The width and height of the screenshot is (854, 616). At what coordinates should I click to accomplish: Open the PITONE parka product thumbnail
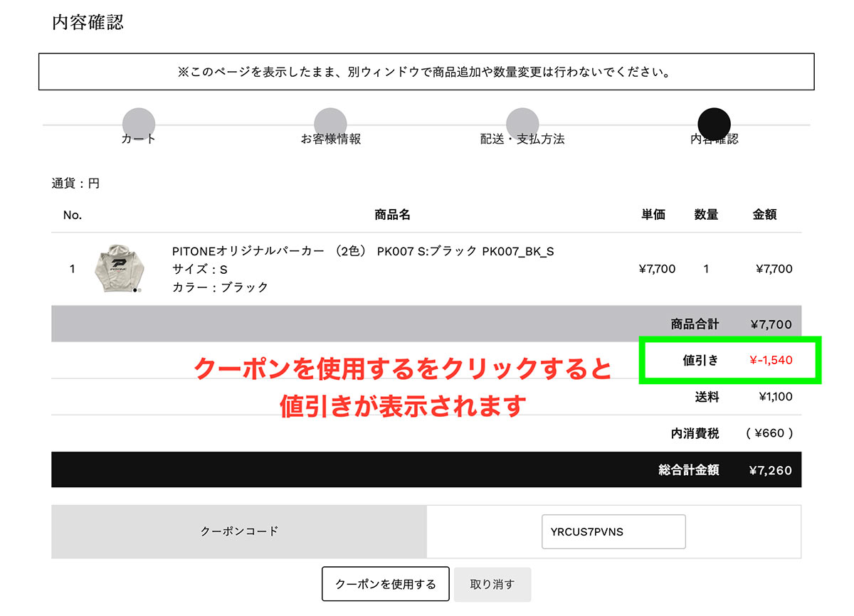120,269
